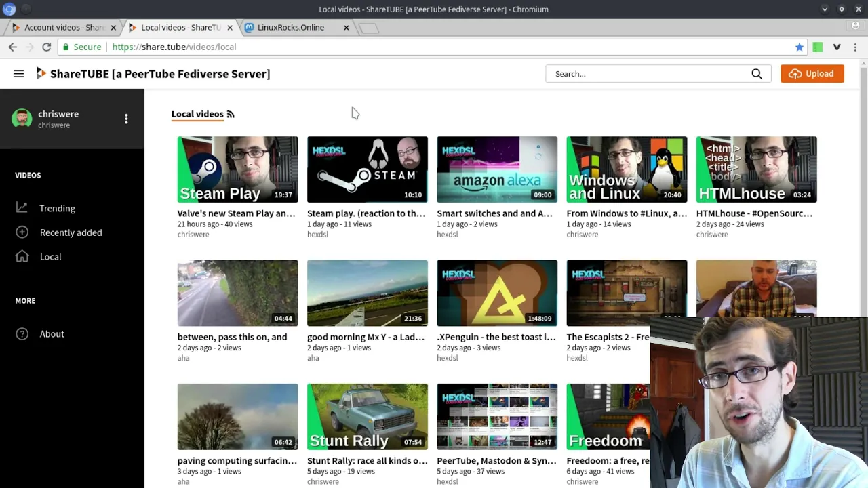This screenshot has width=868, height=488.
Task: Open 'Steam play. (reaction to th...' title
Action: pos(366,213)
